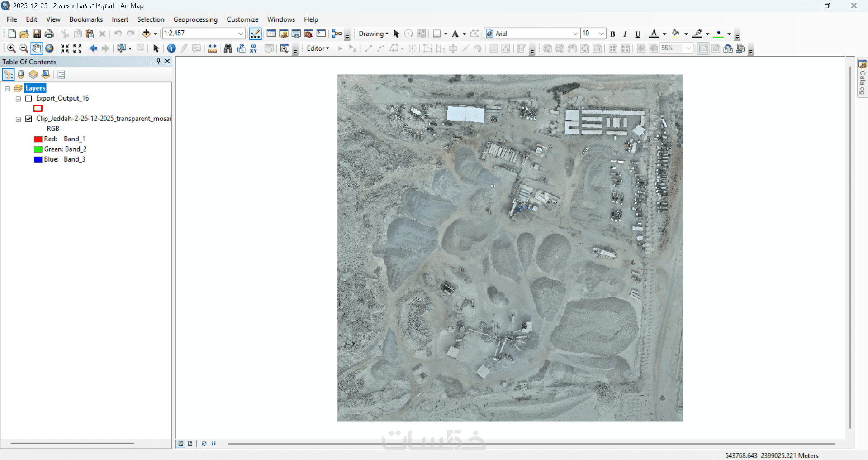The image size is (868, 460).
Task: Open the ArcToolbox window icon
Action: (x=309, y=34)
